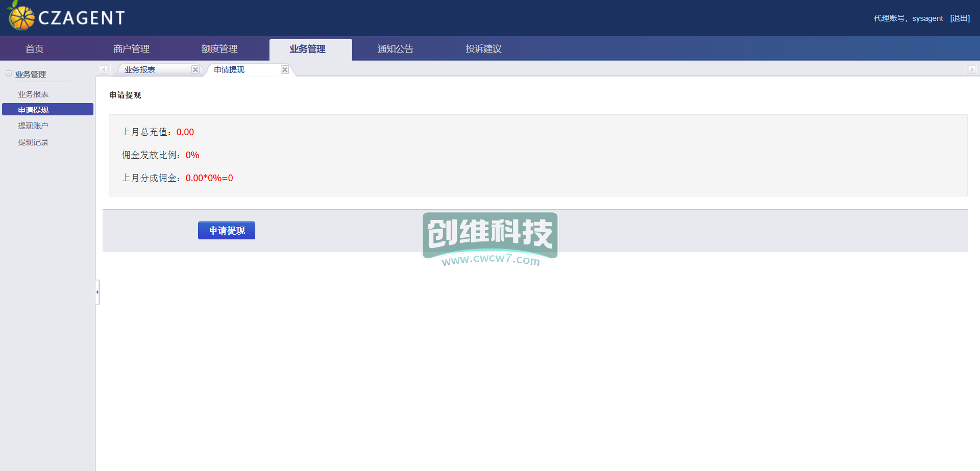Click the 申请提现 page heading
The image size is (980, 471).
125,95
